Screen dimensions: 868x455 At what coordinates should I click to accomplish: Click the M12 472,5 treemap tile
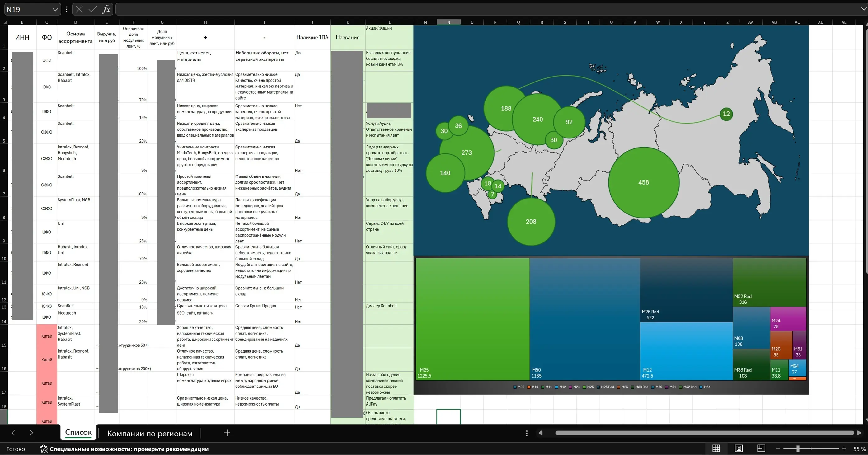[x=686, y=352]
